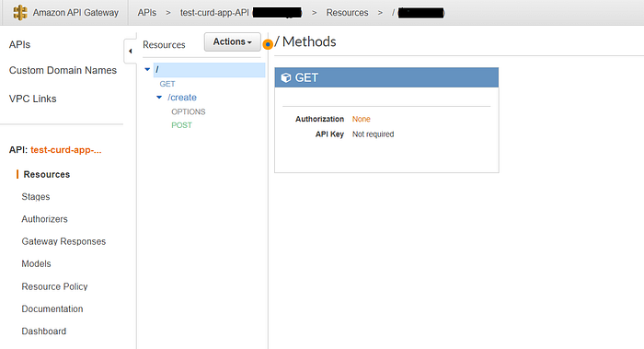Open the Amazon API Gateway home link

click(75, 13)
